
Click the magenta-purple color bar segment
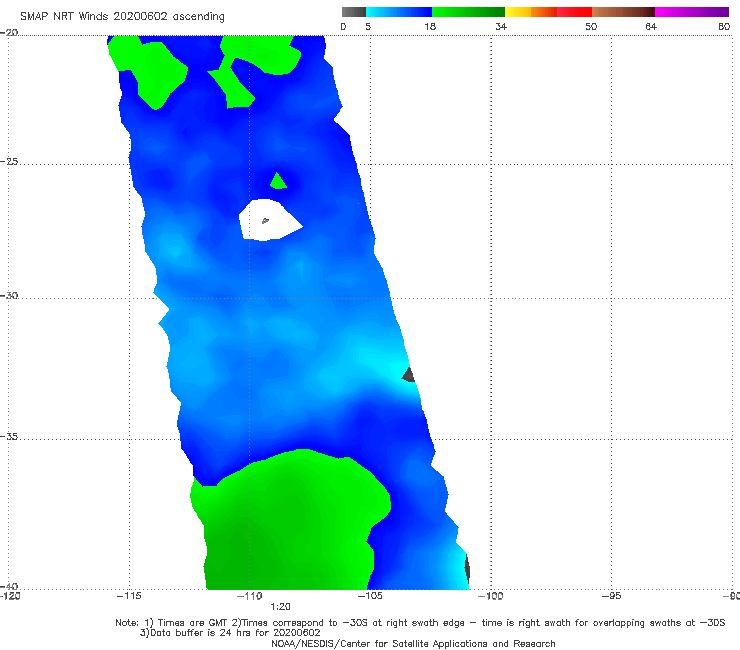(x=692, y=12)
